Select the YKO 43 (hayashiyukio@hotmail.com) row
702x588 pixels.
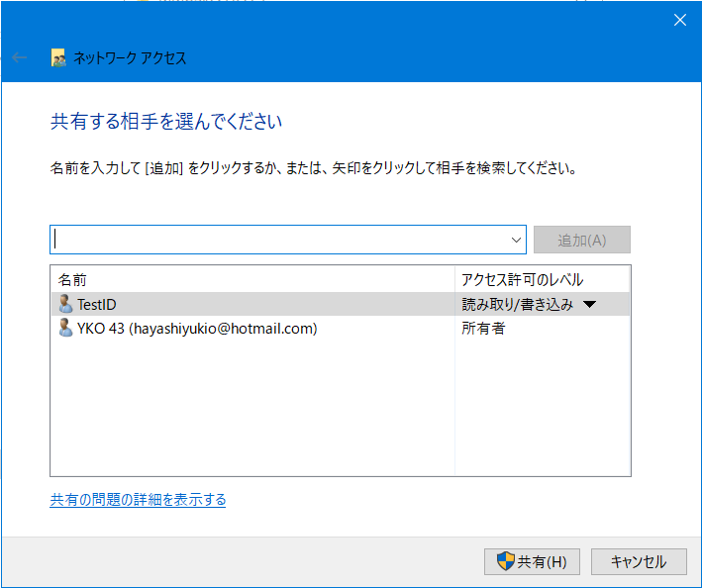pyautogui.click(x=341, y=328)
